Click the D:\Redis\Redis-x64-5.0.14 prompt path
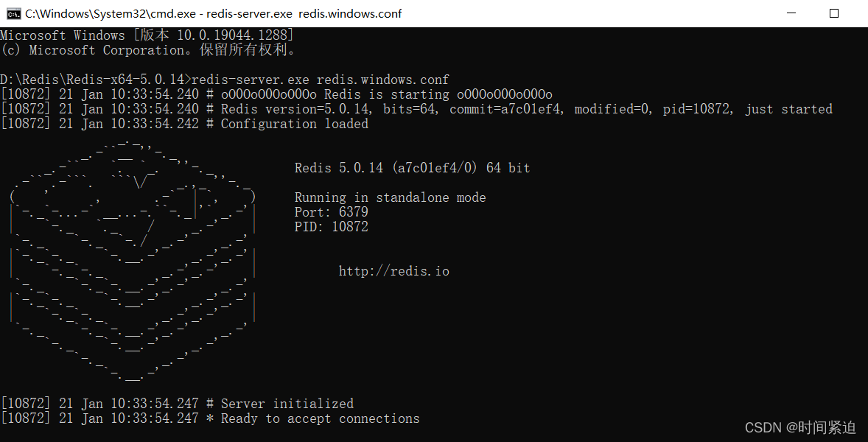The image size is (868, 442). pyautogui.click(x=94, y=80)
